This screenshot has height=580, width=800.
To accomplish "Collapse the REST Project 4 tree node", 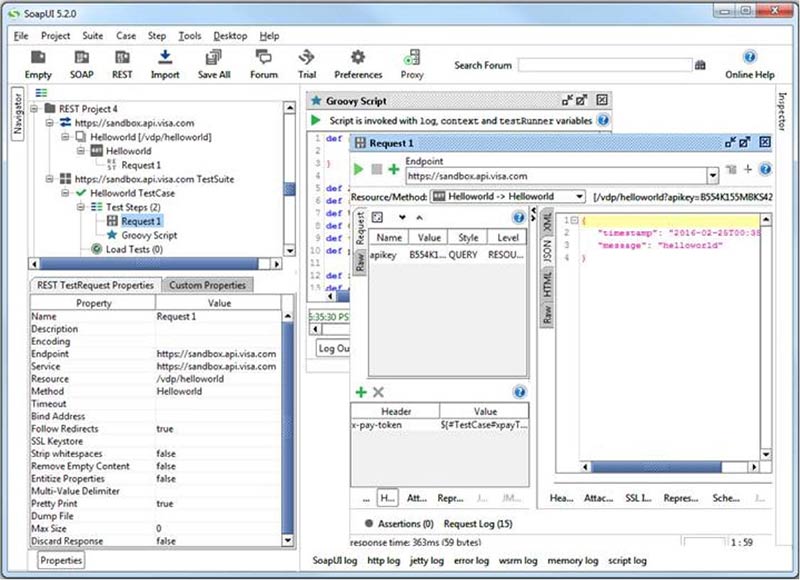I will [x=35, y=109].
